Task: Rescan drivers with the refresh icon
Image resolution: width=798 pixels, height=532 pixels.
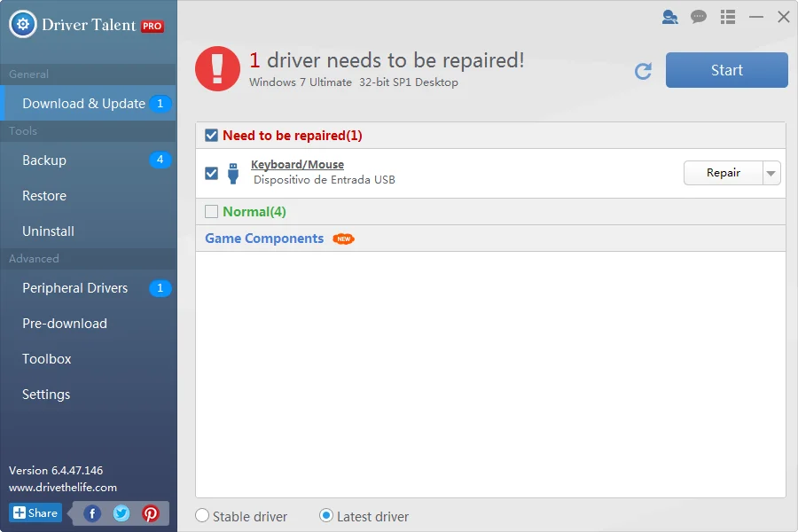Action: pos(644,71)
